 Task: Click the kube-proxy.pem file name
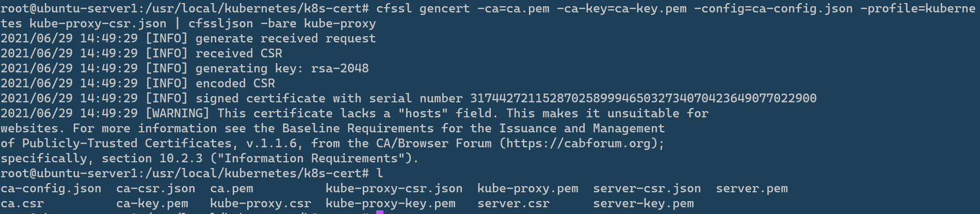527,189
